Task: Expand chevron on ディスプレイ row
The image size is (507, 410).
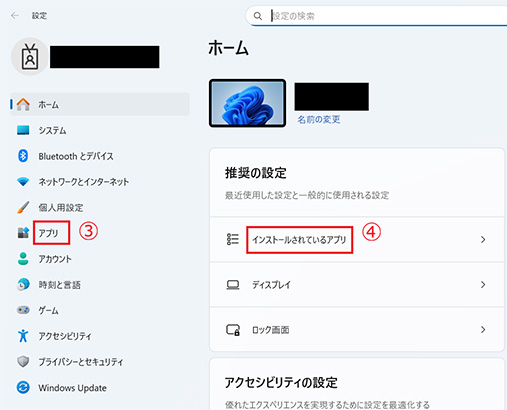Action: [483, 285]
